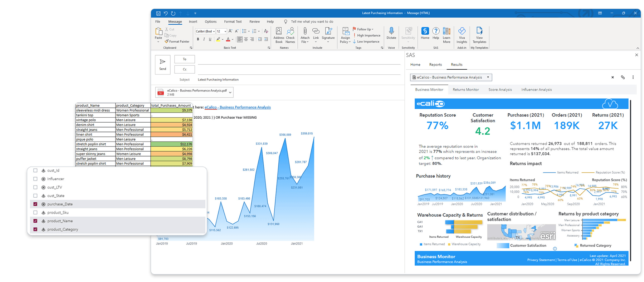The width and height of the screenshot is (644, 282).
Task: Send the email message
Action: click(162, 65)
